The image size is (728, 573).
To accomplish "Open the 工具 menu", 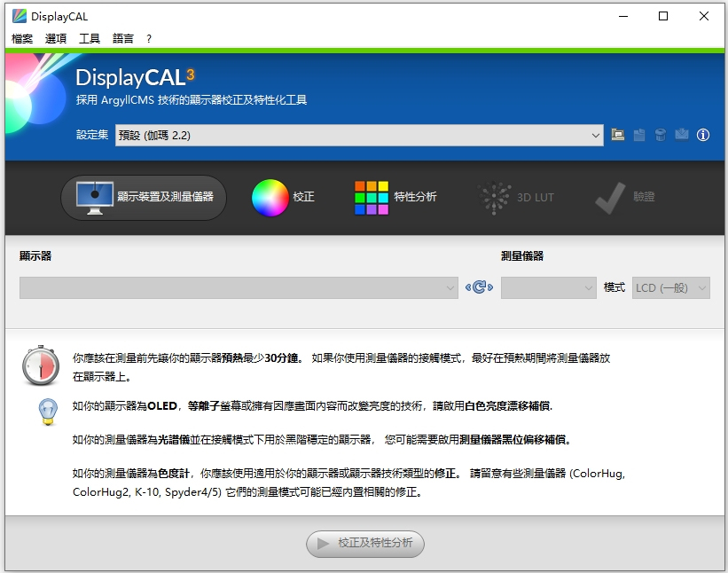I will pos(90,38).
